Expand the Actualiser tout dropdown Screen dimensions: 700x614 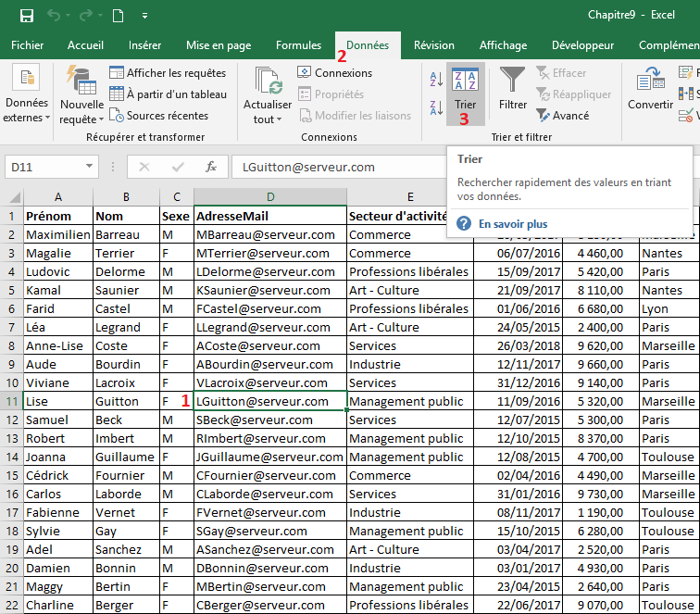pyautogui.click(x=267, y=119)
